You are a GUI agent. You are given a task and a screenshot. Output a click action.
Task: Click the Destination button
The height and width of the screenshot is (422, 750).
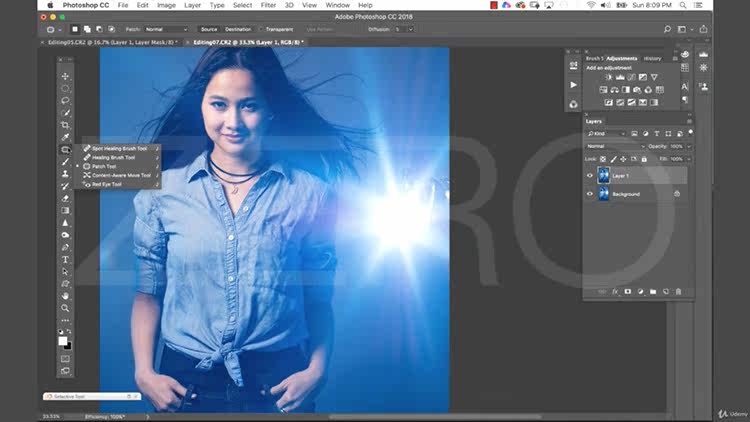pyautogui.click(x=238, y=29)
